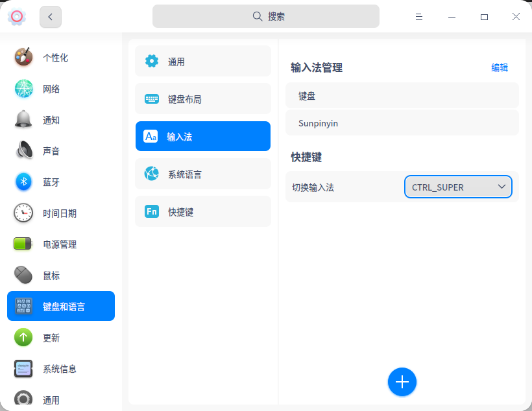
Task: Click the 通知 bell icon
Action: pos(23,120)
